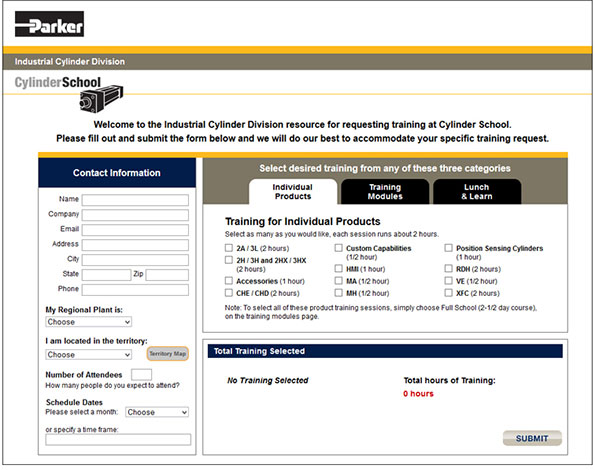Image resolution: width=595 pixels, height=470 pixels.
Task: Enable the RDH (2 hours) checkbox
Action: pyautogui.click(x=449, y=269)
